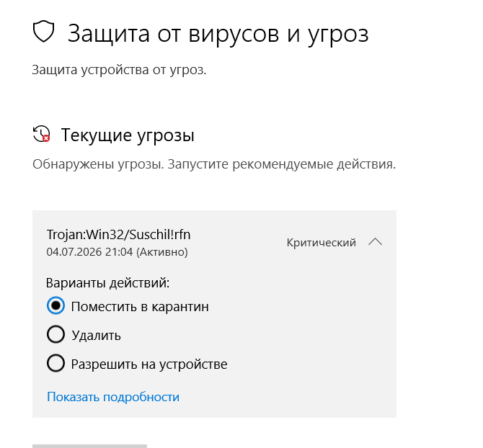The width and height of the screenshot is (483, 448).
Task: Click the 'Поместить в карантин' label text
Action: pos(140,307)
